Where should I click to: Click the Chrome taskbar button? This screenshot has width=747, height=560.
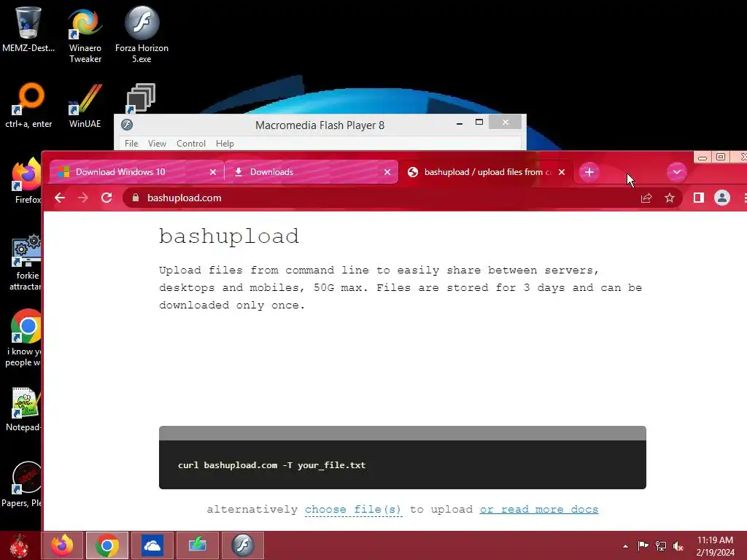(107, 545)
